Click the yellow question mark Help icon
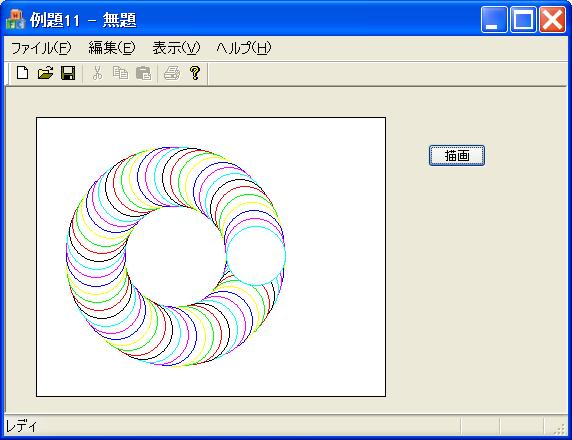Image resolution: width=572 pixels, height=440 pixels. 195,73
